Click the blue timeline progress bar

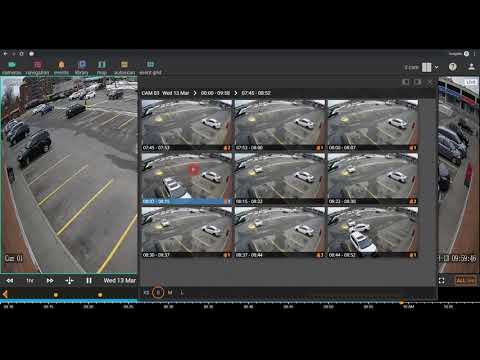[x=68, y=301]
